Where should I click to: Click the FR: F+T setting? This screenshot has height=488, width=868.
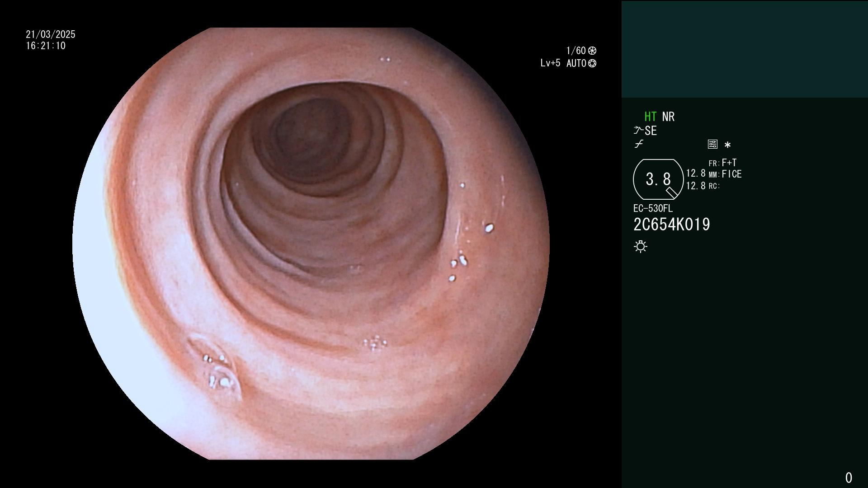click(723, 163)
